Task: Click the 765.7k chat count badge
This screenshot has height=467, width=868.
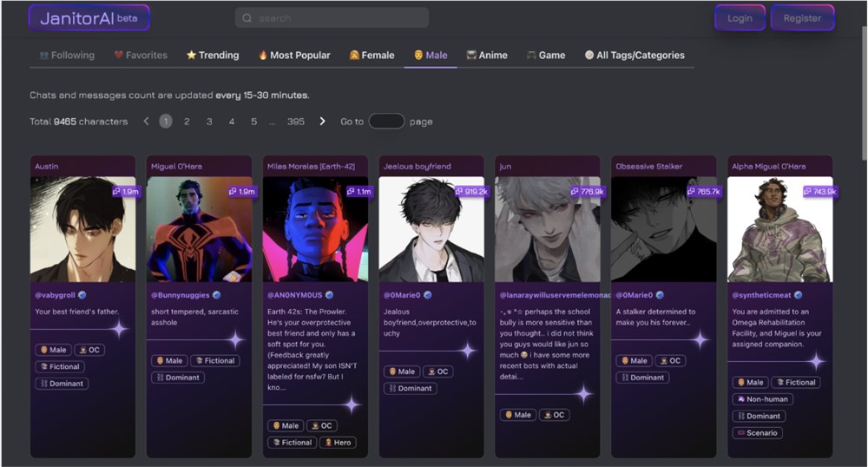Action: pyautogui.click(x=704, y=192)
